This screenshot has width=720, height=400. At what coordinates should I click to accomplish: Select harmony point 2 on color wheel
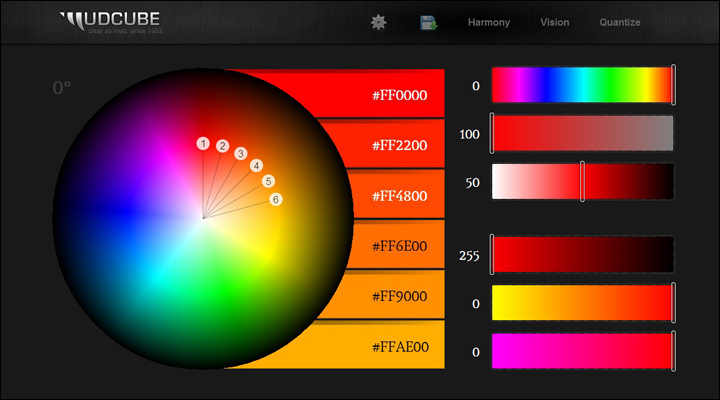click(x=223, y=146)
